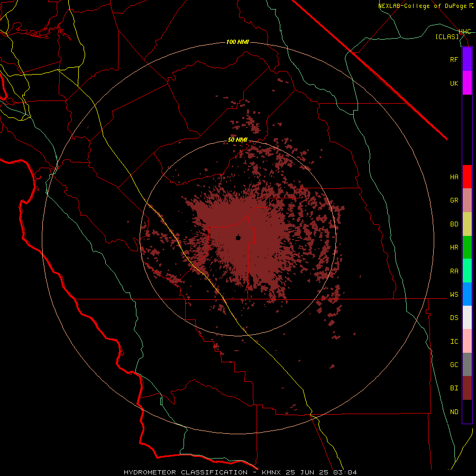Click the DS white legend swatch

(x=467, y=317)
